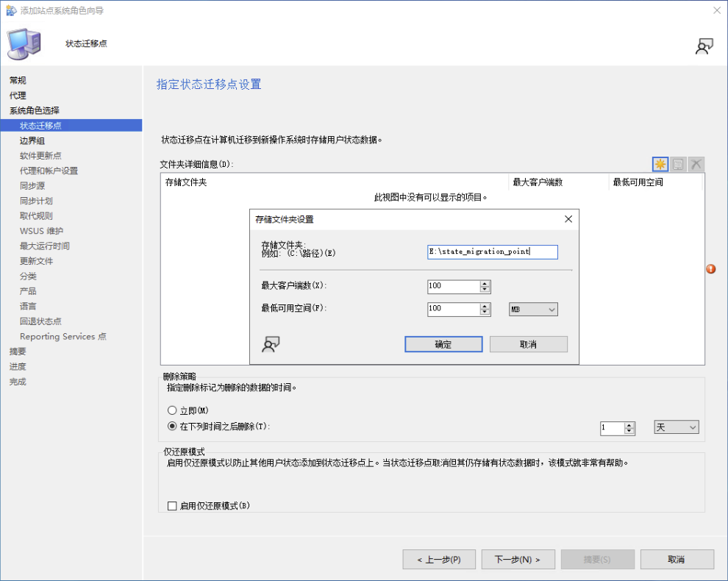Increase 最低可用空间 with up arrow
The width and height of the screenshot is (728, 581).
pyautogui.click(x=485, y=306)
